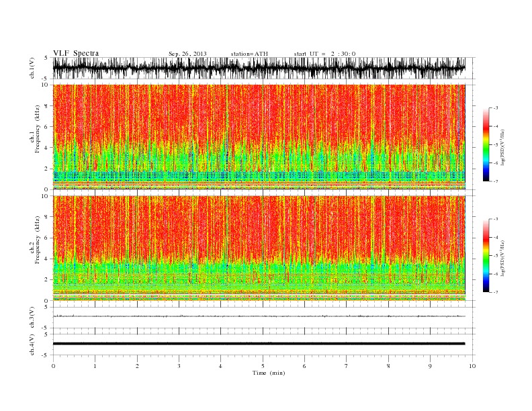Click the ch.2 color bar "log(PSD)(V²/Hz)" label
The height and width of the screenshot is (411, 532).
pos(503,258)
